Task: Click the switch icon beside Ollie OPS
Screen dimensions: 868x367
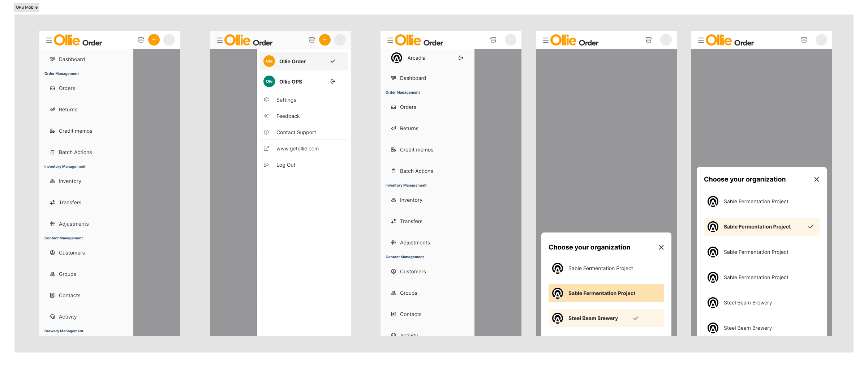Action: tap(333, 81)
